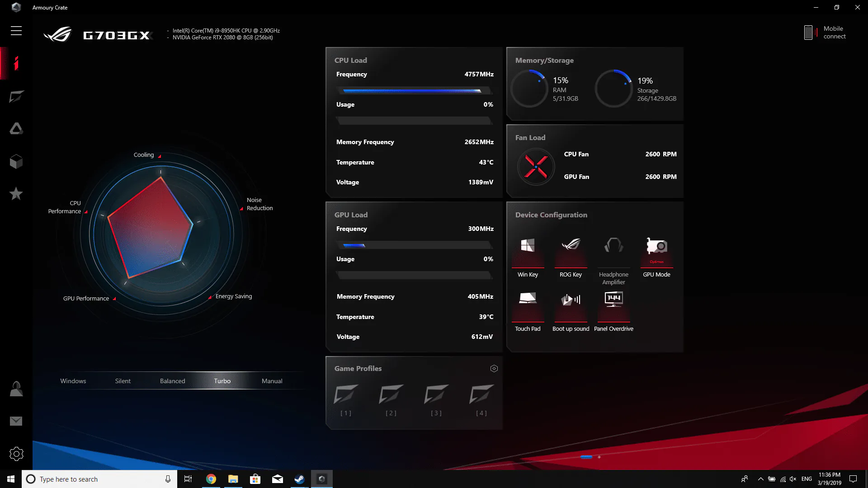Open the cube-shaped sidebar icon
This screenshot has height=488, width=868.
tap(16, 161)
